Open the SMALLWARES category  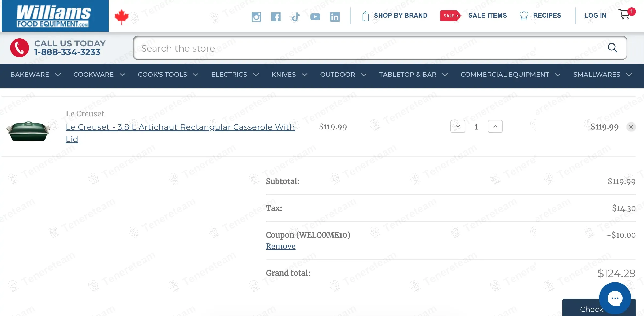[597, 75]
